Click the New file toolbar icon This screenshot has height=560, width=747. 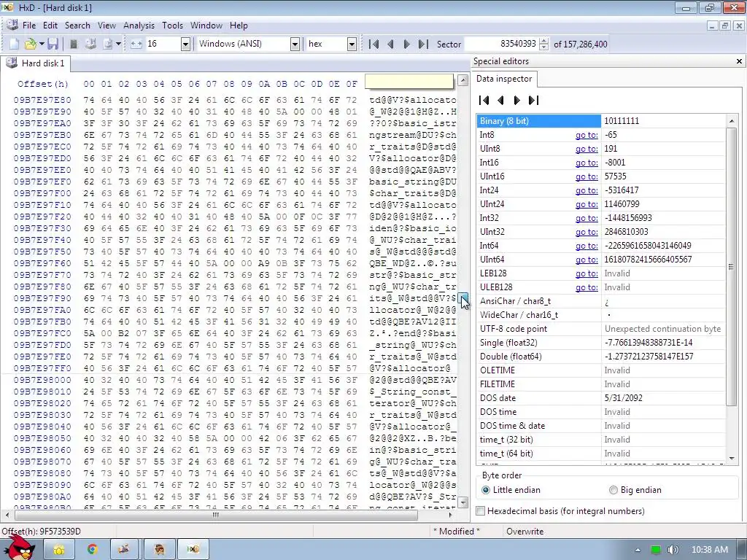pos(14,44)
